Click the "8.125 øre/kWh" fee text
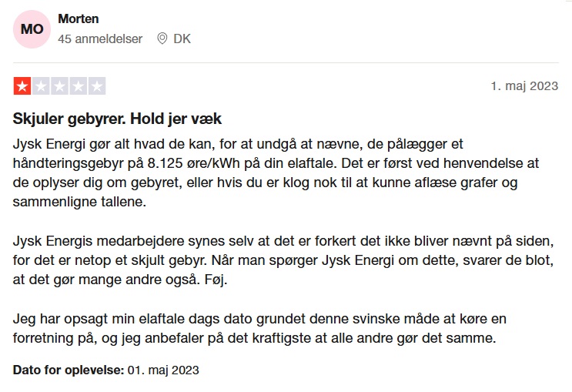Screen dimensions: 572x392 [x=193, y=163]
